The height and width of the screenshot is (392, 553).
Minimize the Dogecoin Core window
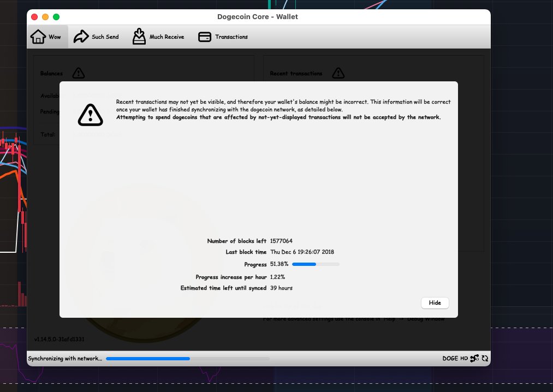(45, 16)
